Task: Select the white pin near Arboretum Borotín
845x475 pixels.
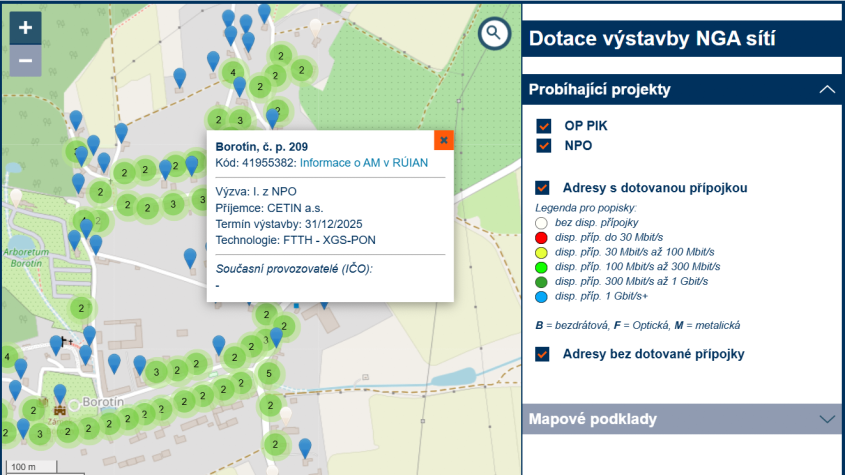Action: tap(15, 197)
